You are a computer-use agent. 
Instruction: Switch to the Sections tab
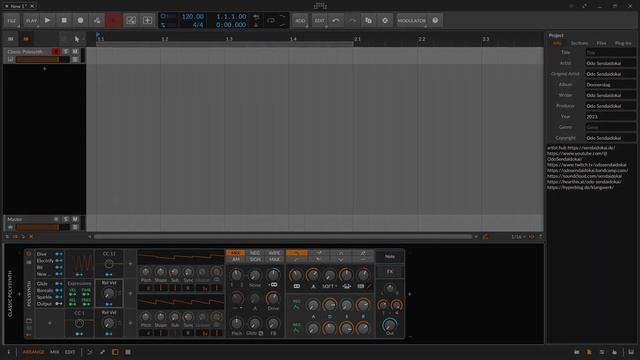579,43
